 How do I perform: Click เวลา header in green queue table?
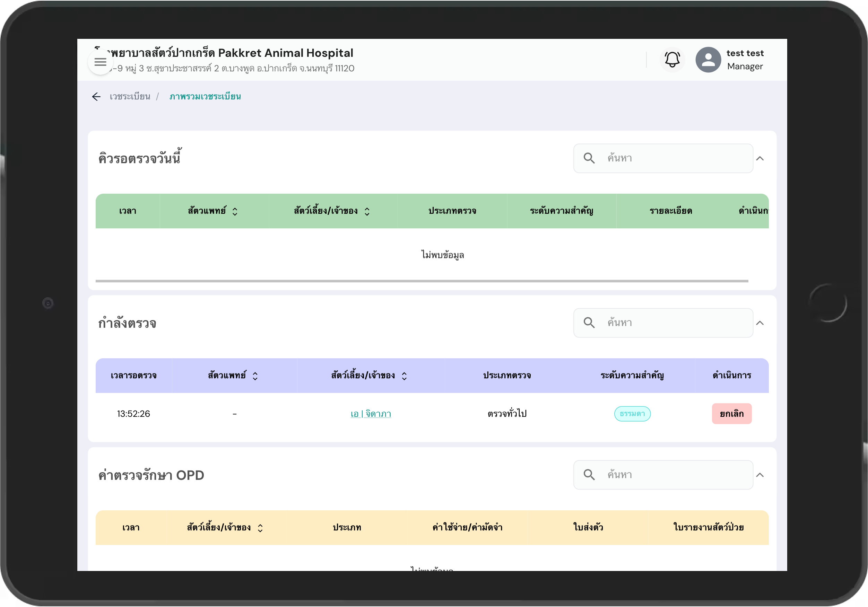pos(128,211)
